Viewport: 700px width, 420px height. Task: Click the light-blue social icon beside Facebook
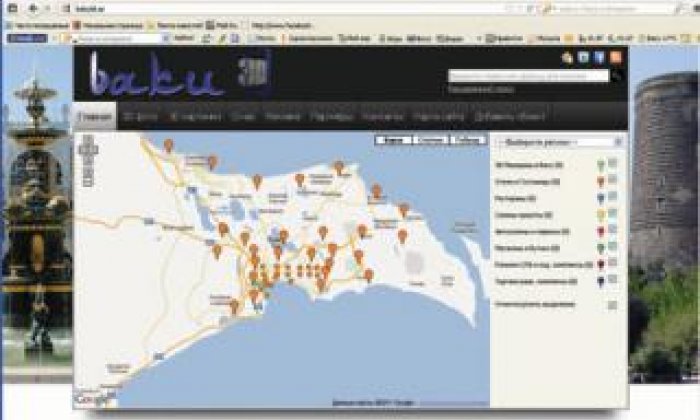tap(583, 57)
